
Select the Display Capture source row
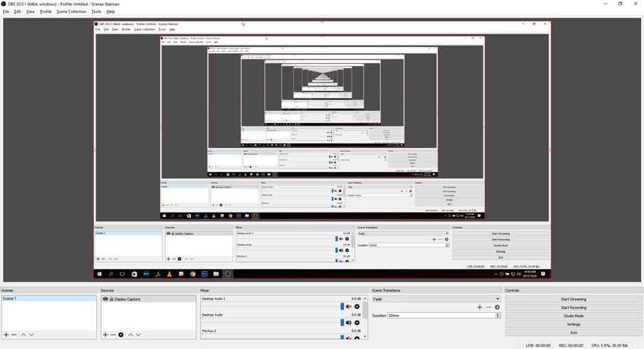coord(148,299)
